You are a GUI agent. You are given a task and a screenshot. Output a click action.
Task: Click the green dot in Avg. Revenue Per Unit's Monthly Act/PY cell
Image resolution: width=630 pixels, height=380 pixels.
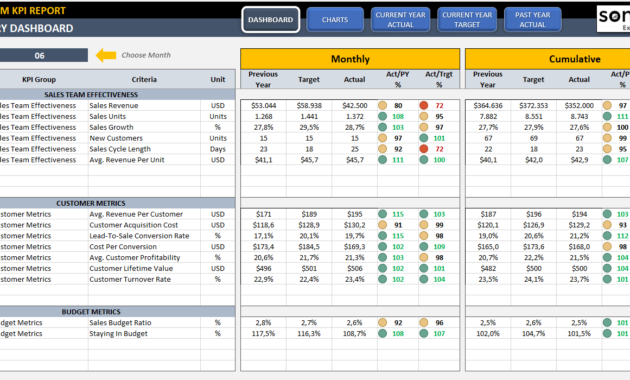click(x=382, y=160)
